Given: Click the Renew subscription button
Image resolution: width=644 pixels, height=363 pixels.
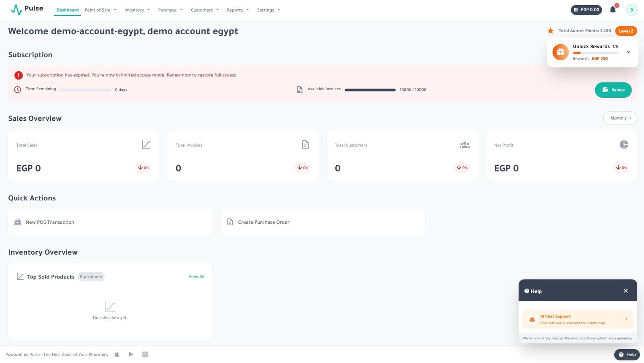Looking at the screenshot, I should click(x=613, y=90).
